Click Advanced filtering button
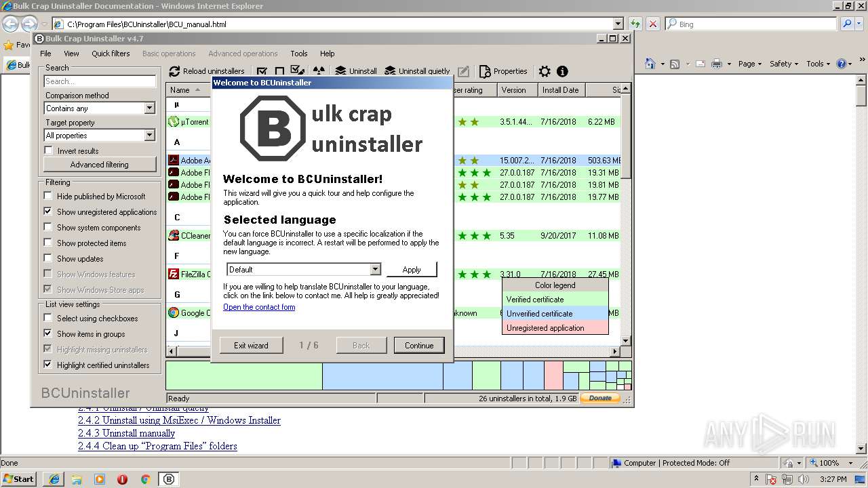The width and height of the screenshot is (868, 488). [99, 165]
